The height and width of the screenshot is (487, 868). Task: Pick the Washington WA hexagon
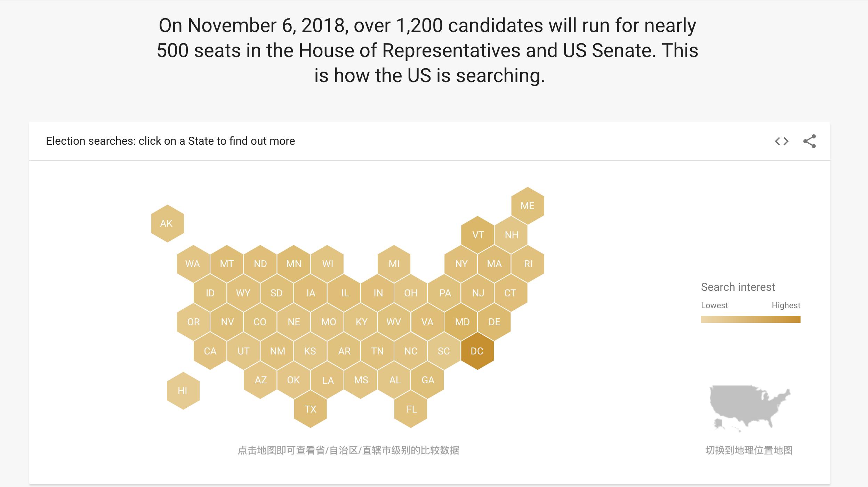coord(193,264)
